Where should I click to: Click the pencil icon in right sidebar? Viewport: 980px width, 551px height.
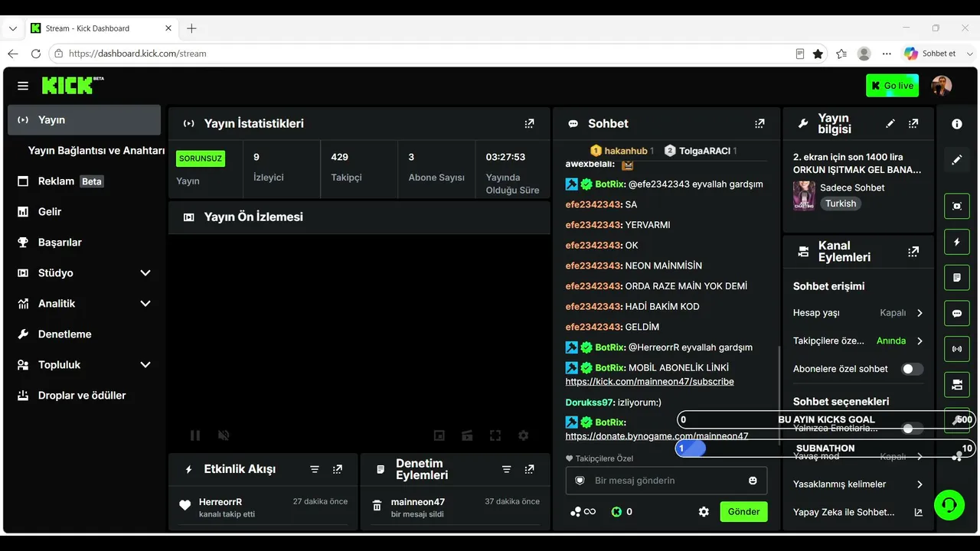point(957,160)
